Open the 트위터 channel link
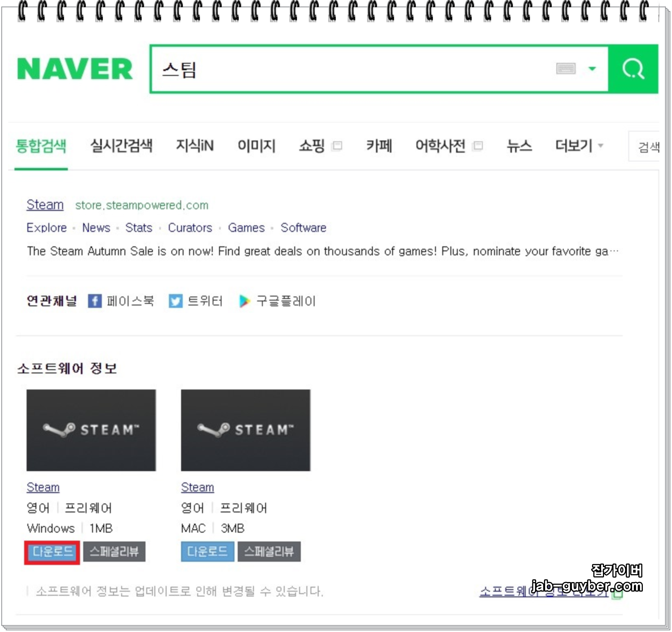 [205, 301]
